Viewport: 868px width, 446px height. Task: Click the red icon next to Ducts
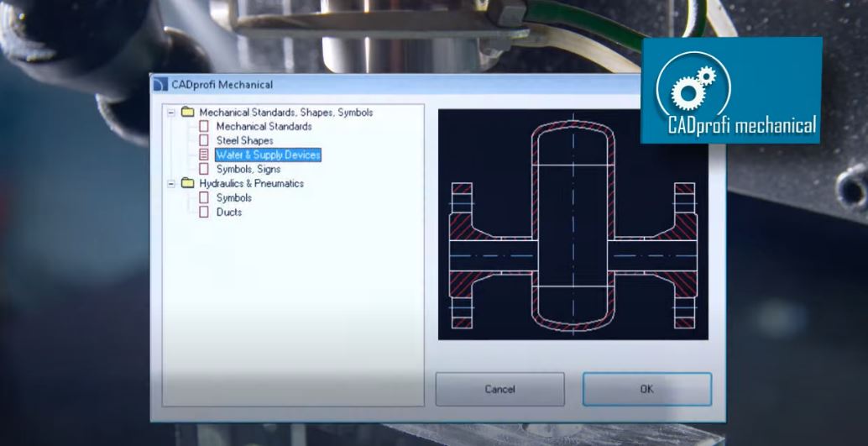(x=203, y=213)
